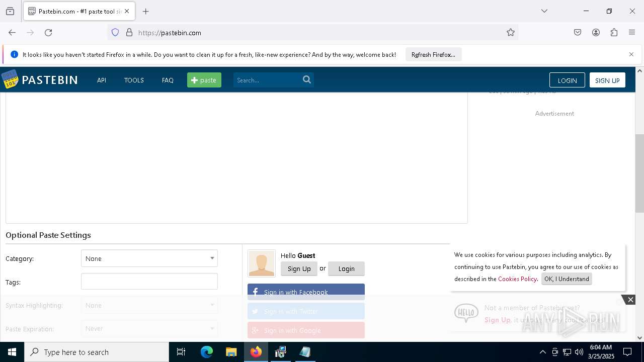Show hidden system tray icons
644x362 pixels.
tap(542, 352)
